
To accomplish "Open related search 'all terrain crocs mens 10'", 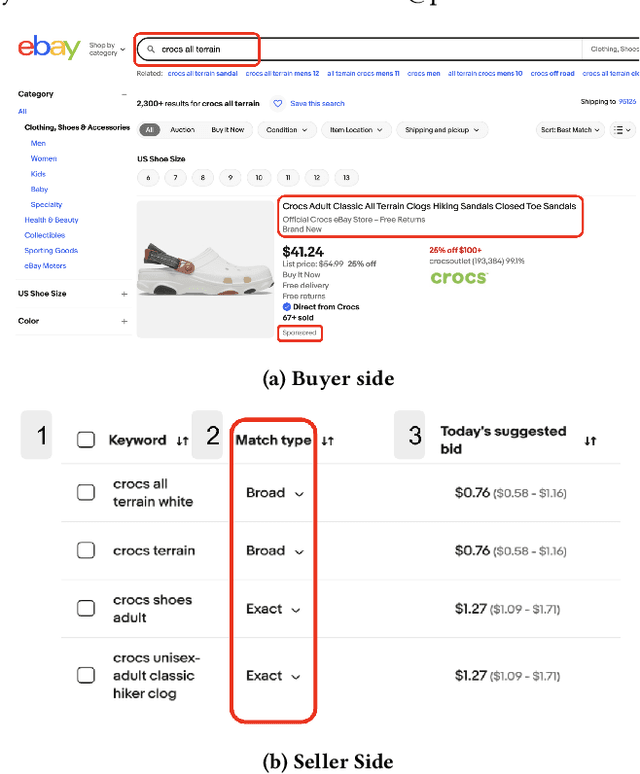I will coord(485,74).
